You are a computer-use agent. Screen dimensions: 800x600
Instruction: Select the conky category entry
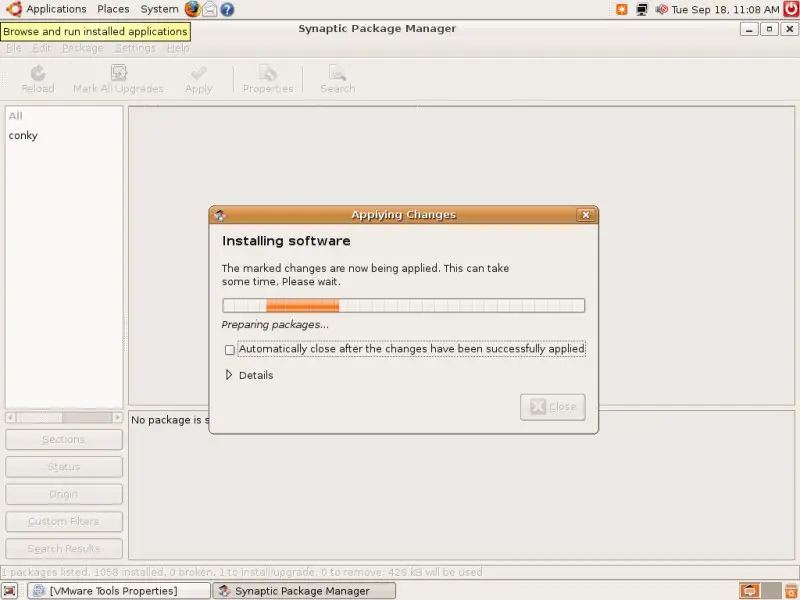64,135
